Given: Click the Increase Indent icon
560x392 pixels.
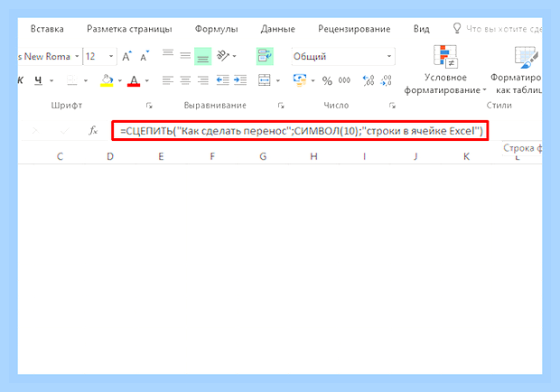Looking at the screenshot, I should [240, 80].
